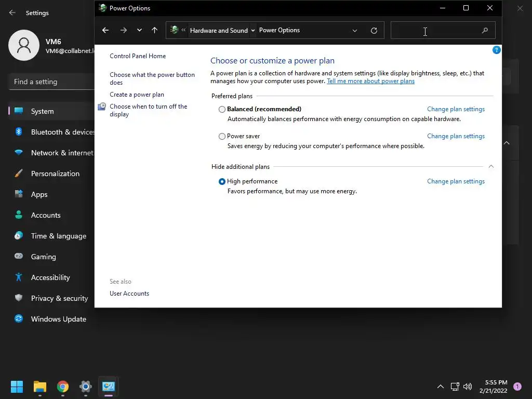The width and height of the screenshot is (532, 399).
Task: Open File Explorer from taskbar
Action: pyautogui.click(x=39, y=387)
